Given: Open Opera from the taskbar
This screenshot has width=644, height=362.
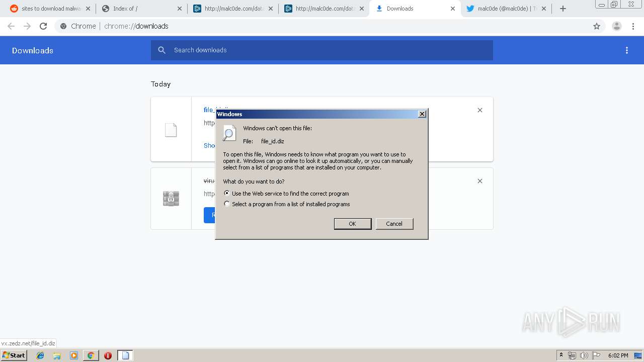Looking at the screenshot, I should pos(108,355).
